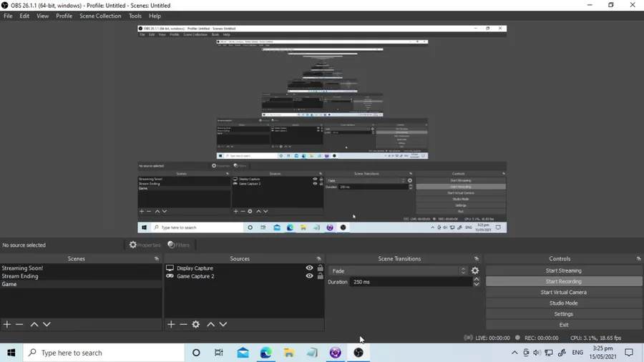Screen dimensions: 644x362
Task: Click Start Streaming button
Action: pos(564,270)
